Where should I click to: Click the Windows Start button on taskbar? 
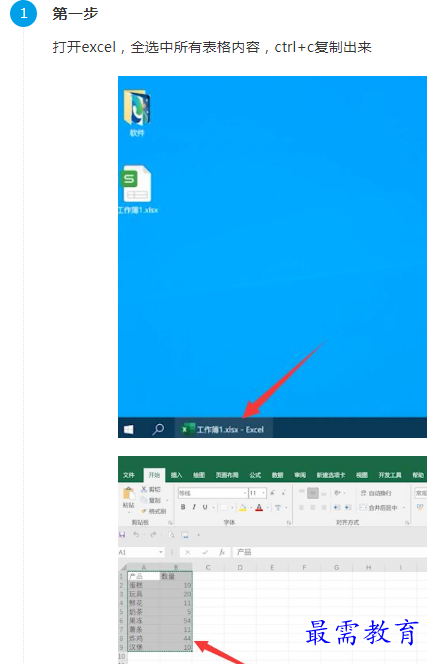(129, 429)
